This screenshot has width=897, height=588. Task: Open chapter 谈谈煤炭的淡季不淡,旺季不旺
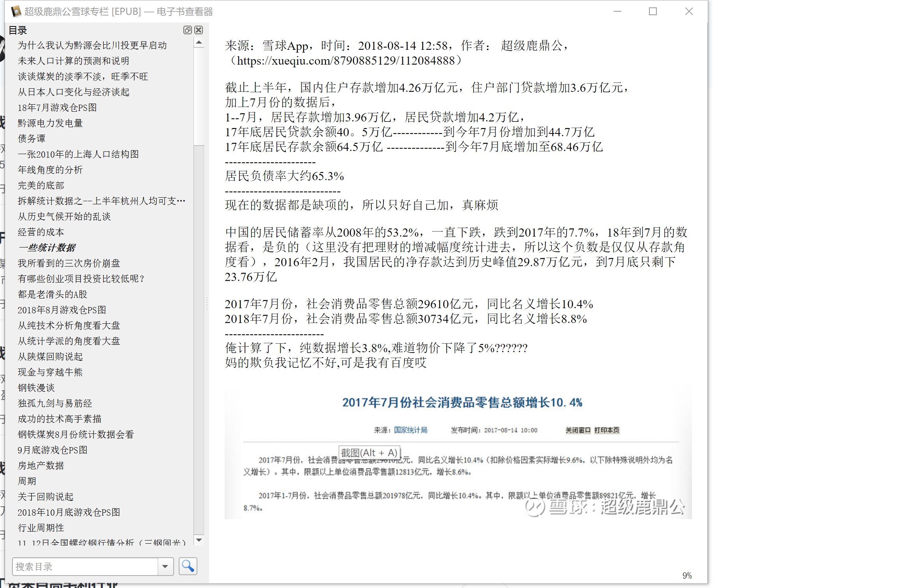[83, 76]
